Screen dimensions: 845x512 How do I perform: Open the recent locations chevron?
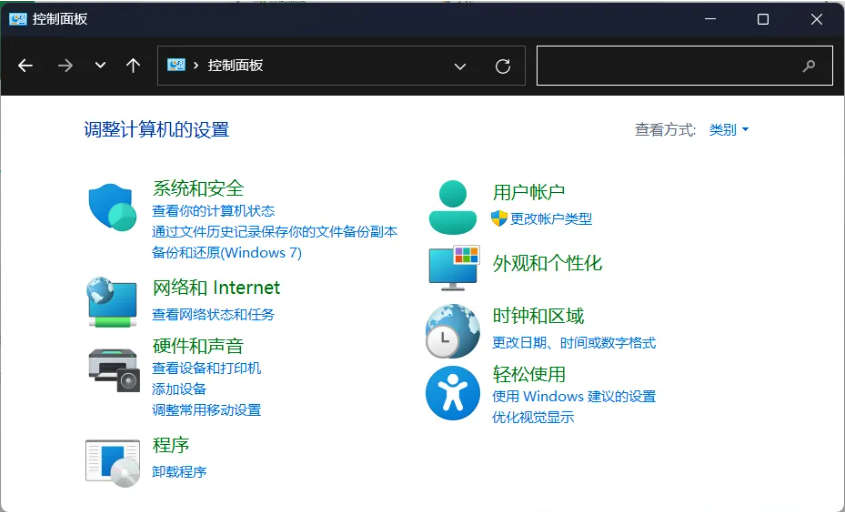(100, 66)
